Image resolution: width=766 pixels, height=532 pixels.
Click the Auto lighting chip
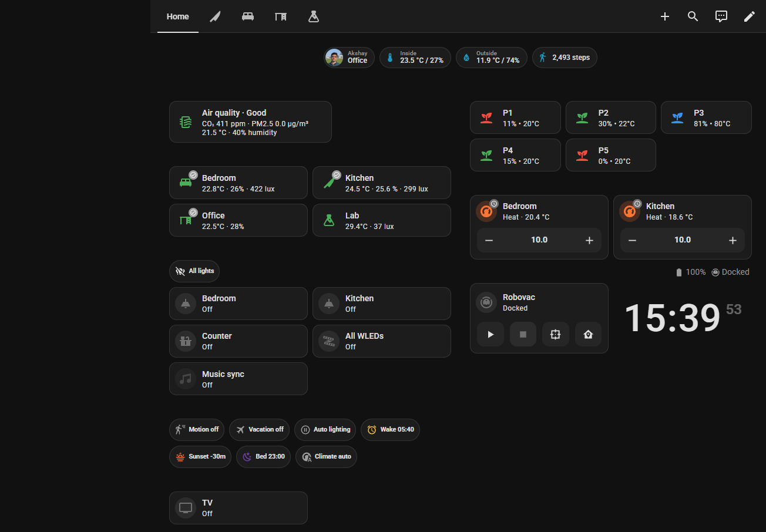(x=325, y=429)
